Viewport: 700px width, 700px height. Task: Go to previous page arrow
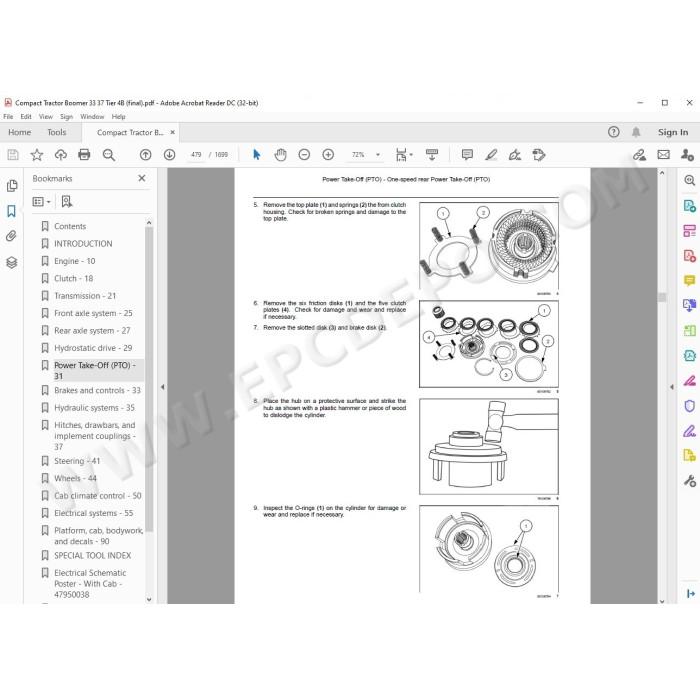tap(146, 155)
